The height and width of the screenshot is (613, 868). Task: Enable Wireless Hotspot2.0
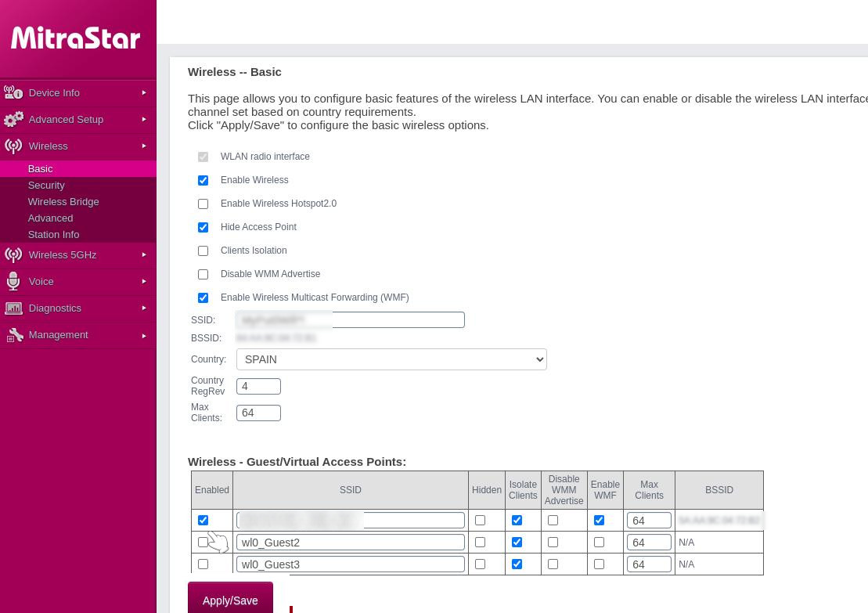pyautogui.click(x=203, y=204)
